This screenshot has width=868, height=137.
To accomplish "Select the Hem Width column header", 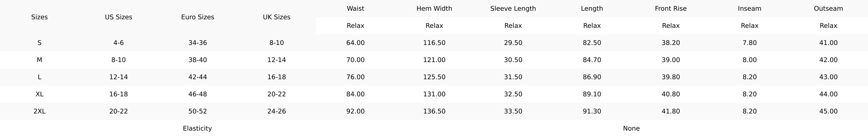I will pos(434,9).
